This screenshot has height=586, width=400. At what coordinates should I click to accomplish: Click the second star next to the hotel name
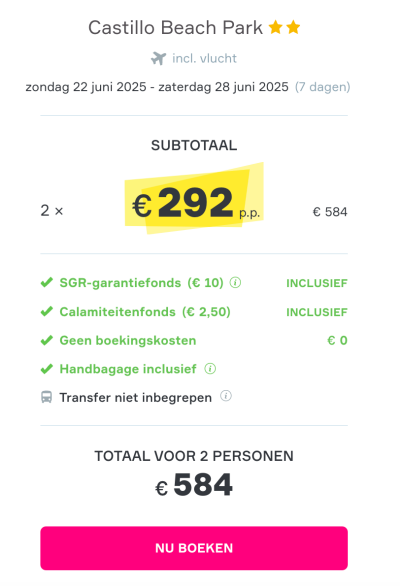click(x=293, y=27)
